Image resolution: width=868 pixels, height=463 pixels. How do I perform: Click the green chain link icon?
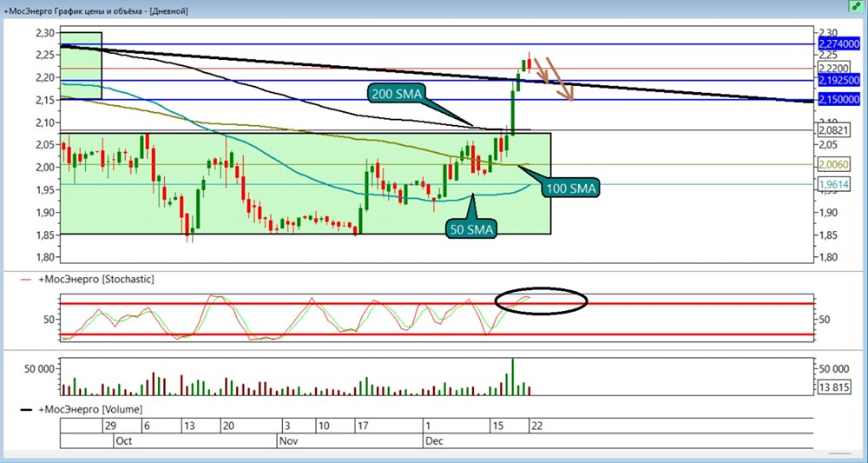coord(856,5)
